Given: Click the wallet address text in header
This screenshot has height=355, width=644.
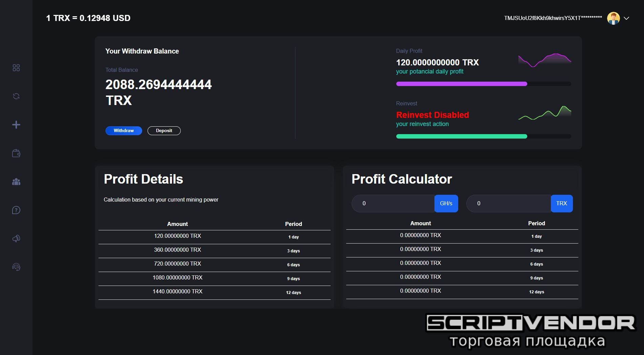Looking at the screenshot, I should (553, 18).
